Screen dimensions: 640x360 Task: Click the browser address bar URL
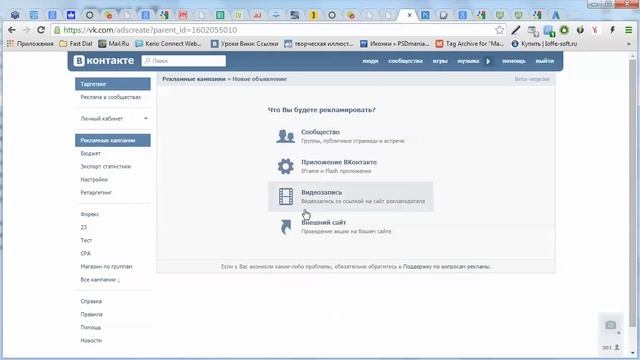[x=150, y=30]
